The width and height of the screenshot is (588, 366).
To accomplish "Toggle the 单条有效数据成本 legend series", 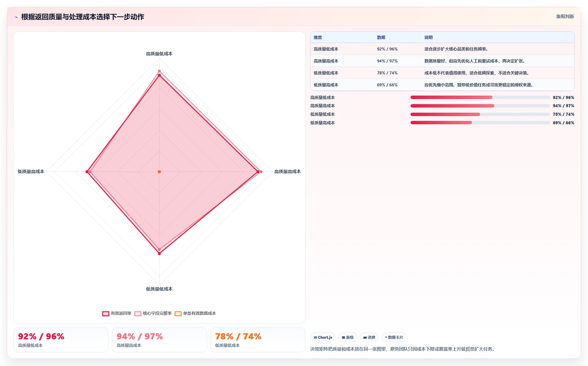I will click(x=196, y=313).
